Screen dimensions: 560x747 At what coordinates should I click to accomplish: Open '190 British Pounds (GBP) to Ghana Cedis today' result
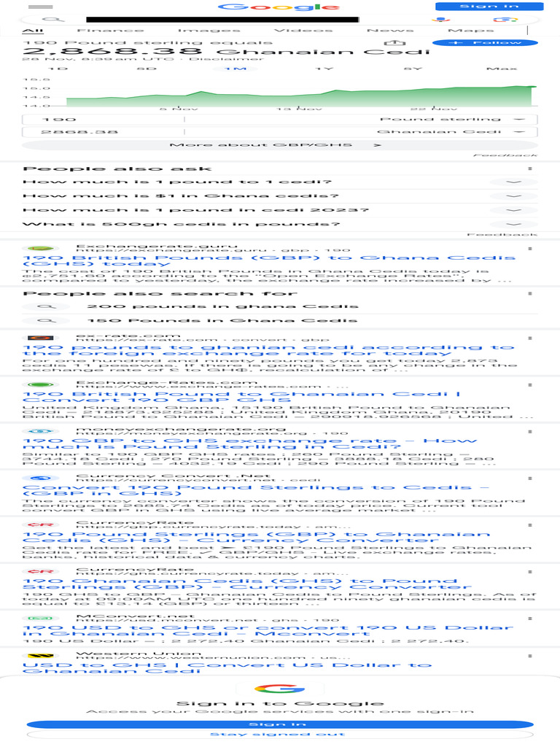[x=268, y=260]
